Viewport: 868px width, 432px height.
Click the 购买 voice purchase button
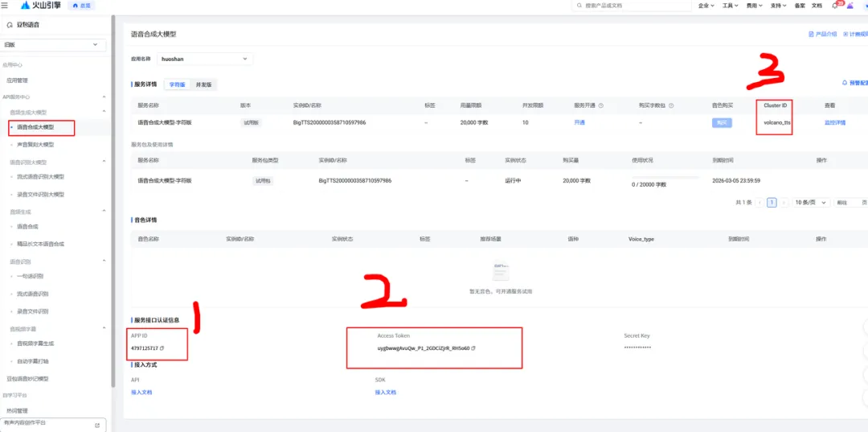pos(722,123)
